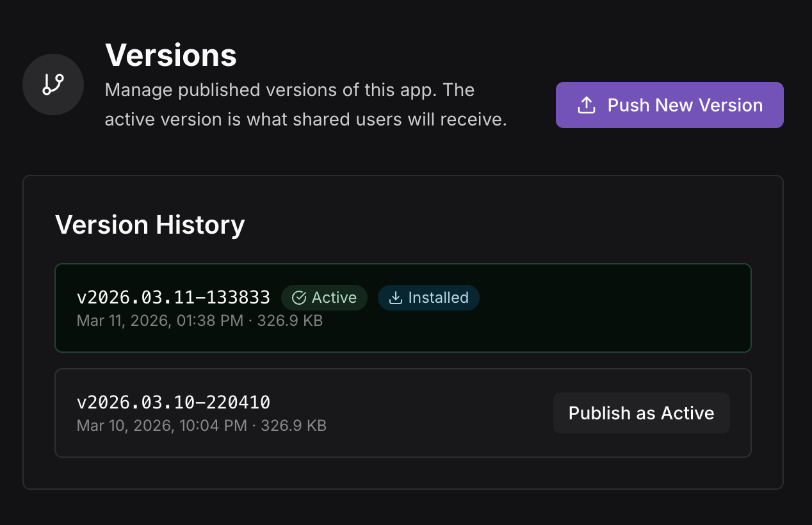Click the Mar 10, 2026 10:04 PM timestamp
The image size is (812, 525).
coord(161,425)
